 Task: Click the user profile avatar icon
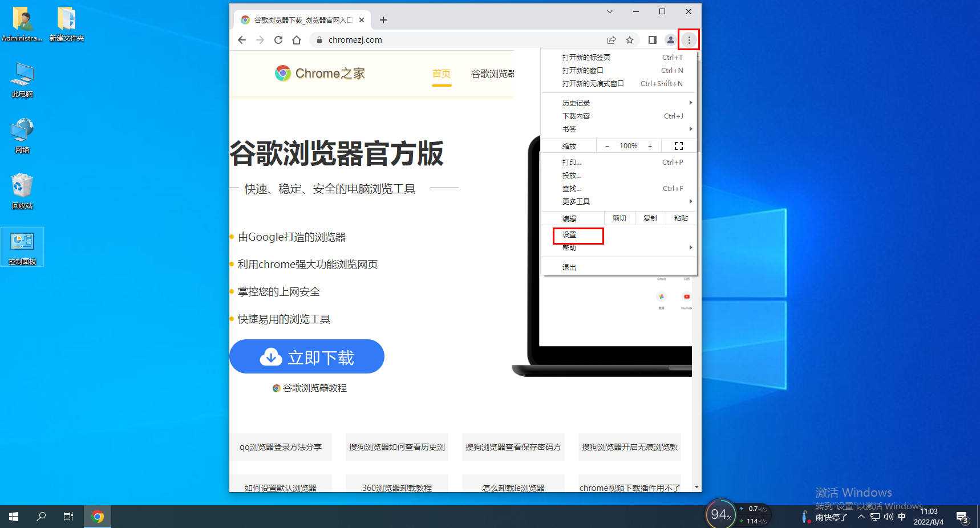pyautogui.click(x=670, y=40)
